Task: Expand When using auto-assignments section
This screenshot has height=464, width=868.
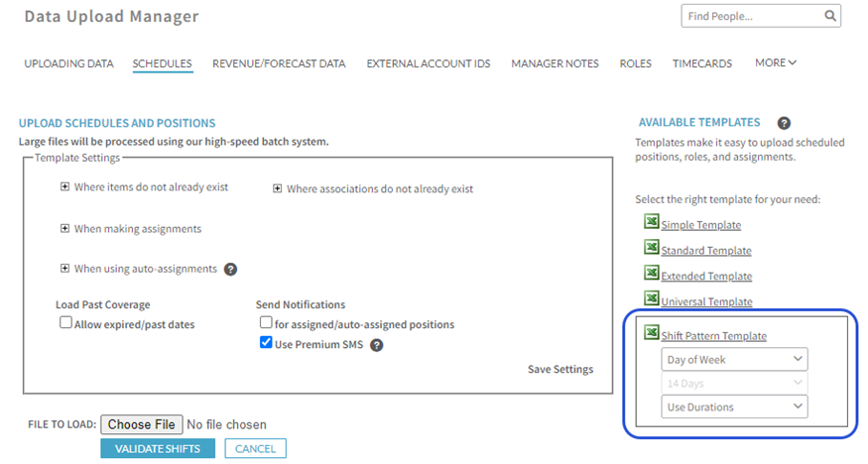Action: tap(64, 269)
